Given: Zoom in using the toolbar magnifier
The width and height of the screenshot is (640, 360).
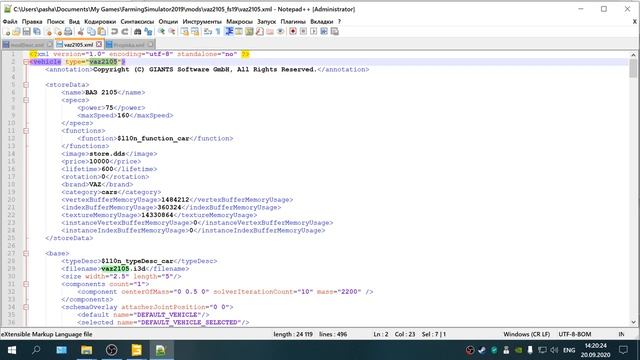Looking at the screenshot, I should click(162, 31).
